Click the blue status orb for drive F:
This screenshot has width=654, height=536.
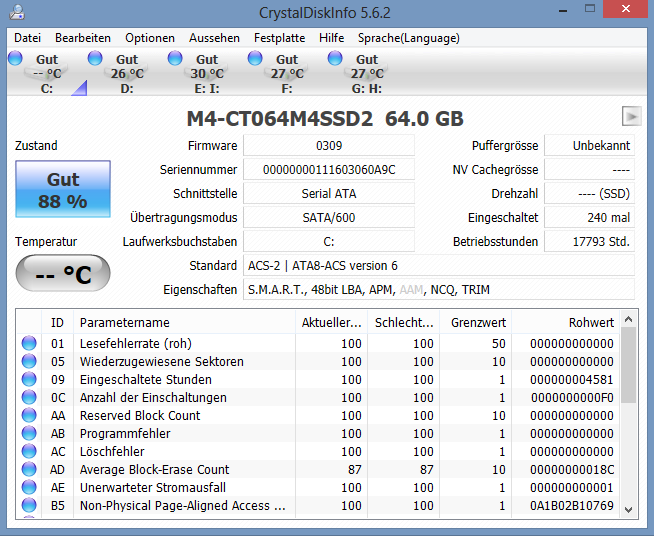[255, 58]
